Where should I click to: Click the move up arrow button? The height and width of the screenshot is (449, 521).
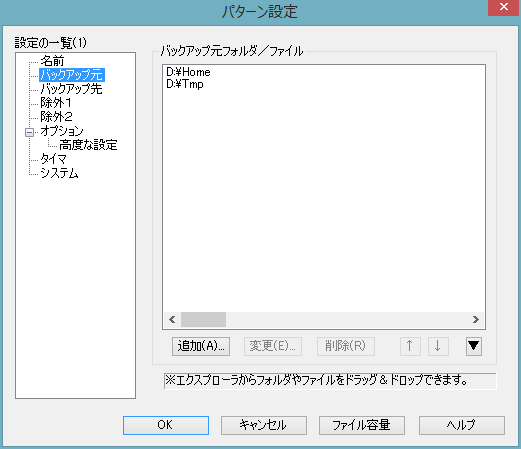point(410,346)
